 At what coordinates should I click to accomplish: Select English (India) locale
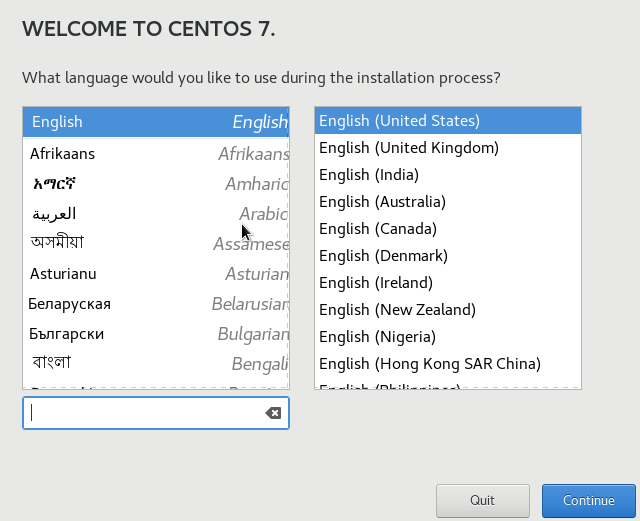[x=447, y=175]
